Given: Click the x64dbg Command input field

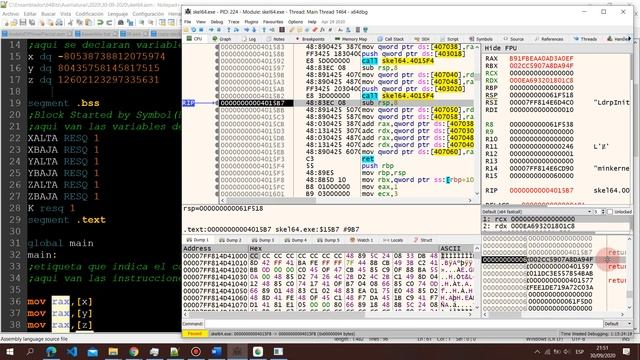Looking at the screenshot, I should tap(403, 324).
